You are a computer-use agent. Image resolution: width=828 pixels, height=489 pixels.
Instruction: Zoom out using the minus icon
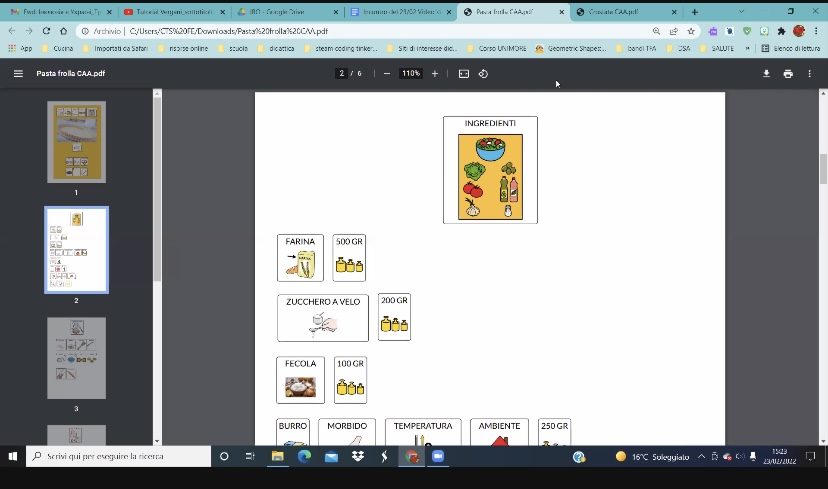(x=387, y=73)
